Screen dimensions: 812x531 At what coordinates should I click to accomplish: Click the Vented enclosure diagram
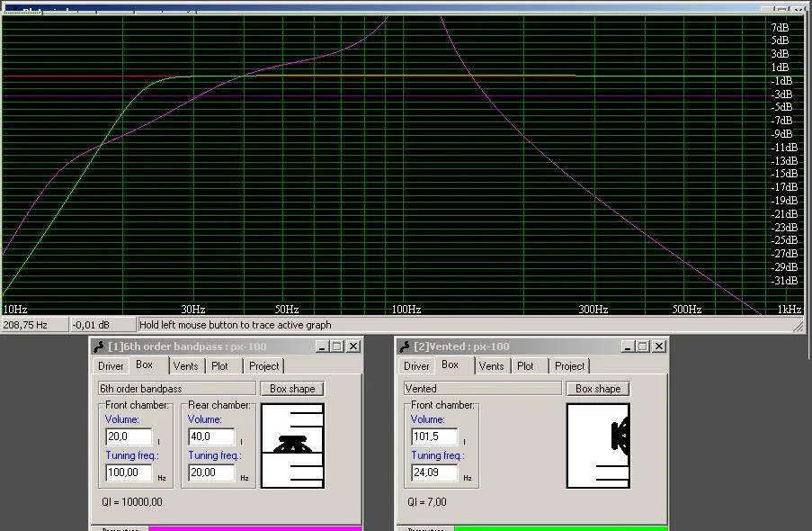pos(598,445)
